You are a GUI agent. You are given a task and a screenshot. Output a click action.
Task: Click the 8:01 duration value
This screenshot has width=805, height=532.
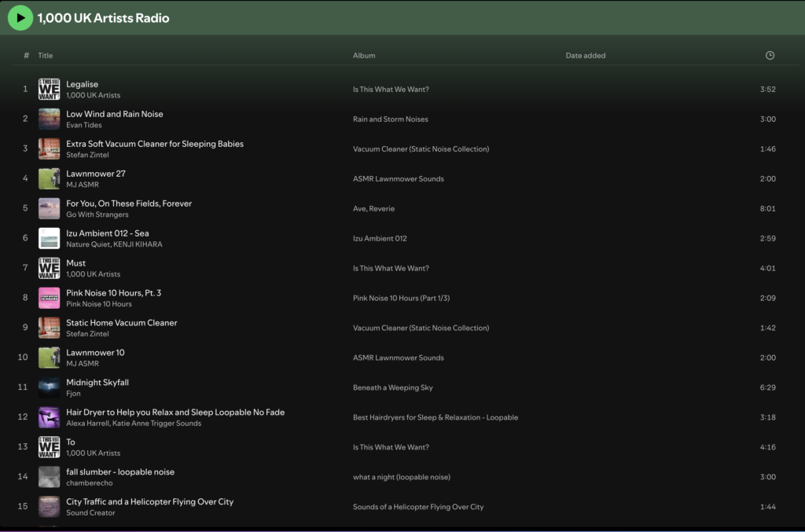pyautogui.click(x=767, y=208)
